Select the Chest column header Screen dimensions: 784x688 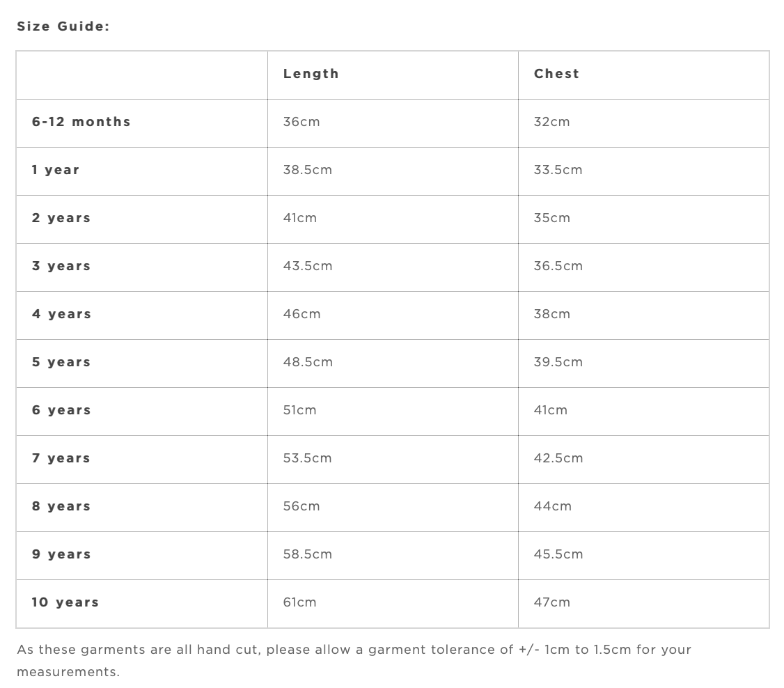point(556,74)
